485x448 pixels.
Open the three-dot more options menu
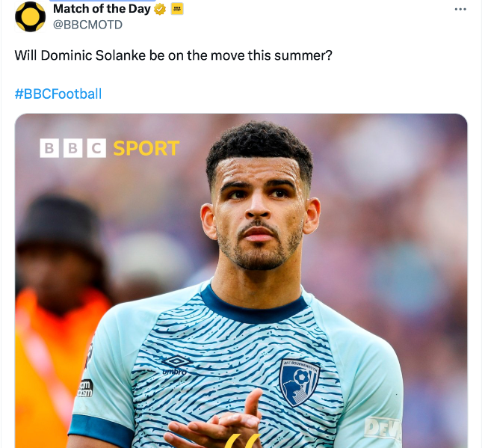461,9
